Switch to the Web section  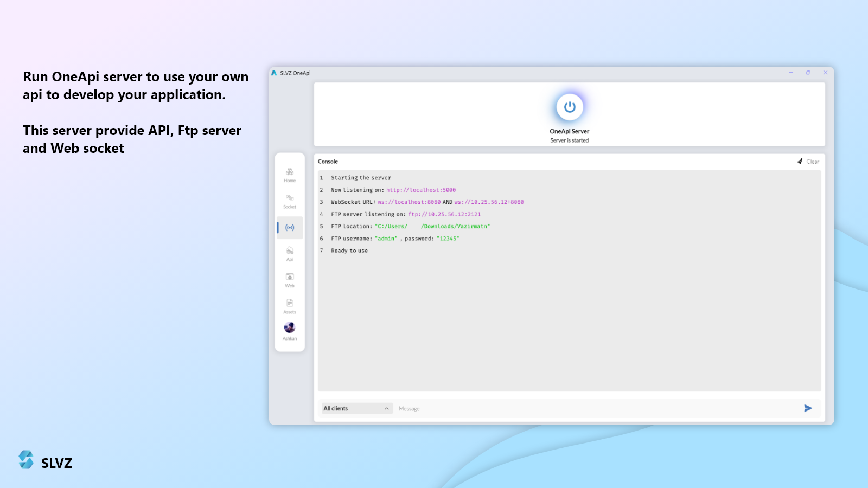pos(290,280)
